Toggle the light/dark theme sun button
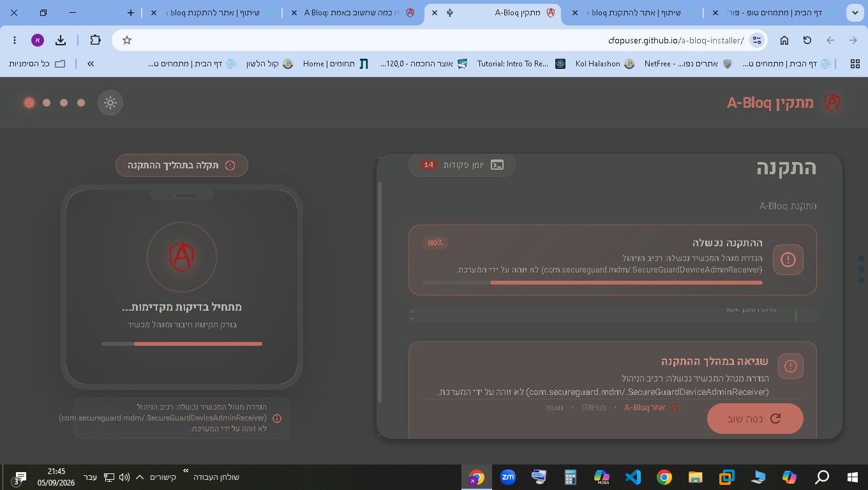868x490 pixels. click(x=110, y=103)
